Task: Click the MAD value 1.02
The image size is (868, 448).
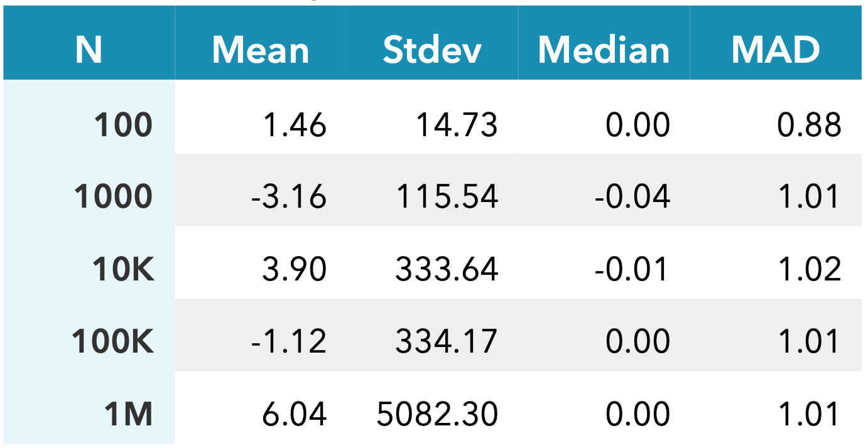Action: 809,270
